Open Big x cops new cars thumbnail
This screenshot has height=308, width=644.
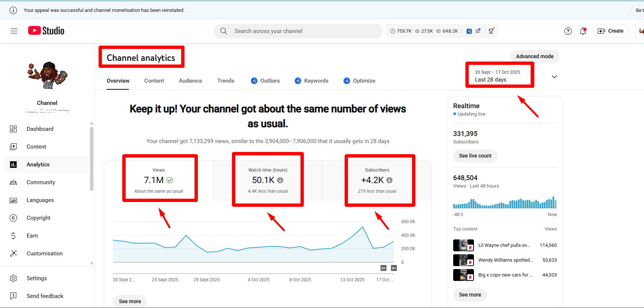point(463,275)
